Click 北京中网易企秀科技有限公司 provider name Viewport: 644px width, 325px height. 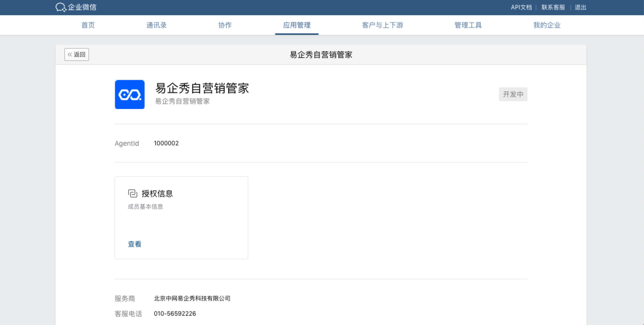192,298
